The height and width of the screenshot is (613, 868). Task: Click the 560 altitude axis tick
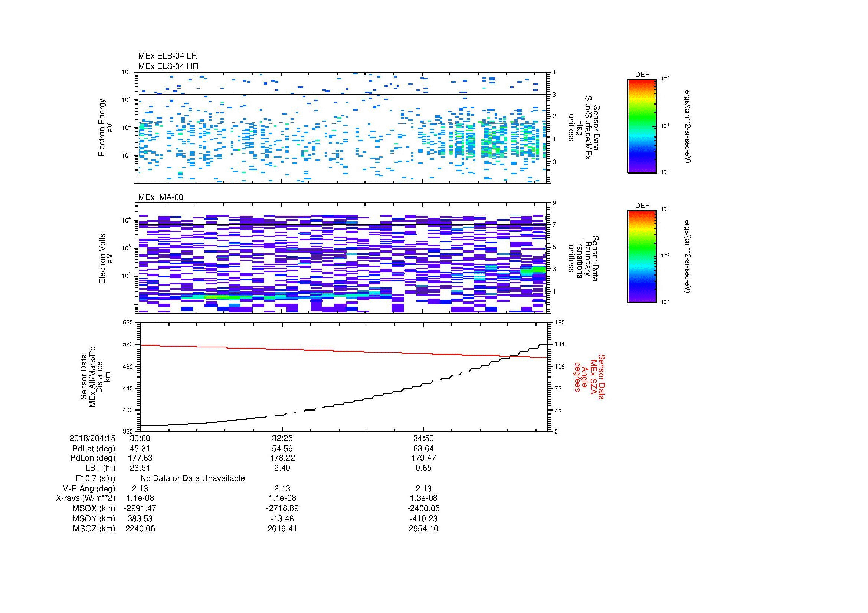128,323
